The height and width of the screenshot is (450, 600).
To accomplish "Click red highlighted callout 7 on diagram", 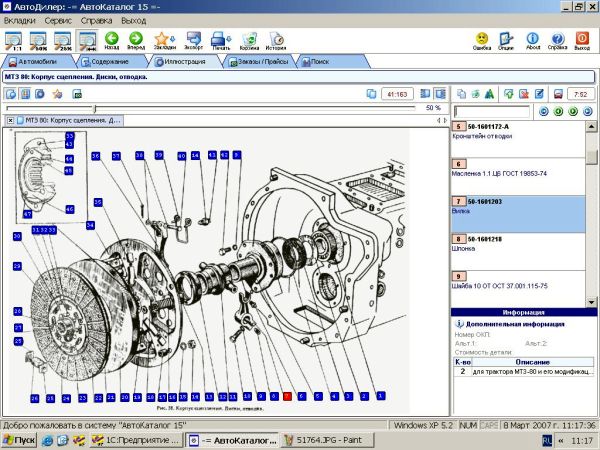I will [287, 396].
